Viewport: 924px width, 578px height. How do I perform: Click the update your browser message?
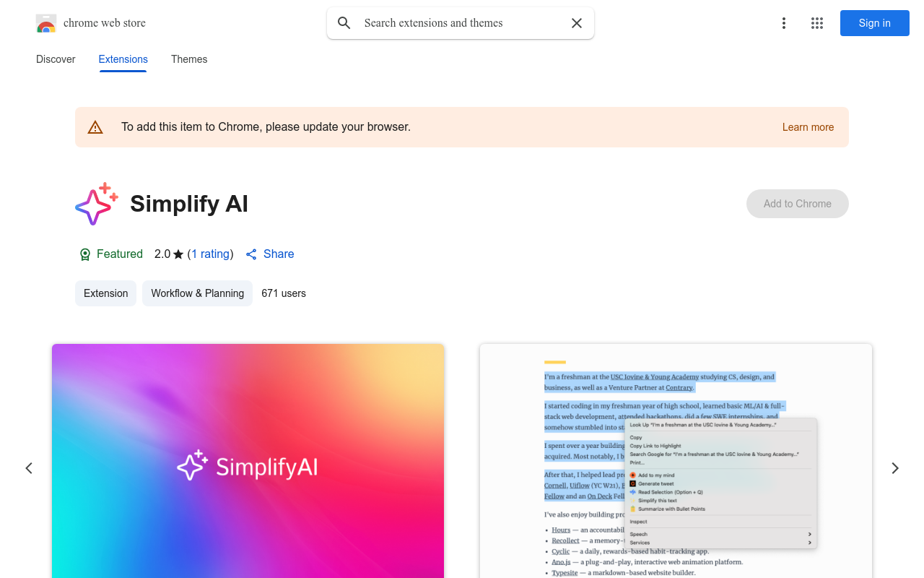266,127
